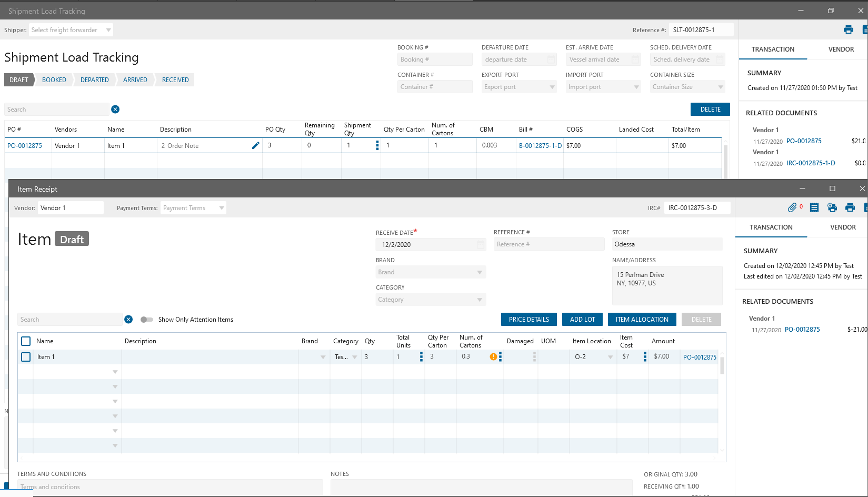Click the Reference # input field

[x=548, y=244]
